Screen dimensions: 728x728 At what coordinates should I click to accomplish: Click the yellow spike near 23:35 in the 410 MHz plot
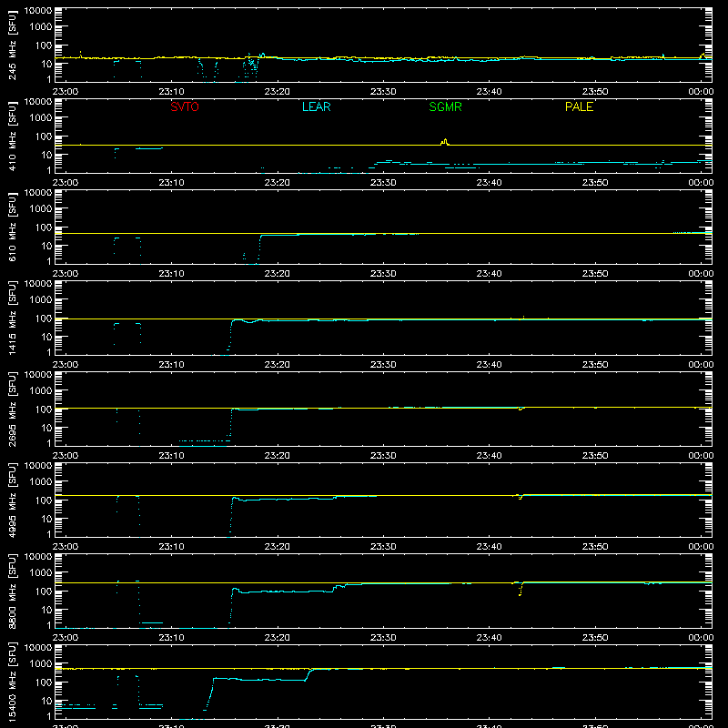pyautogui.click(x=445, y=142)
